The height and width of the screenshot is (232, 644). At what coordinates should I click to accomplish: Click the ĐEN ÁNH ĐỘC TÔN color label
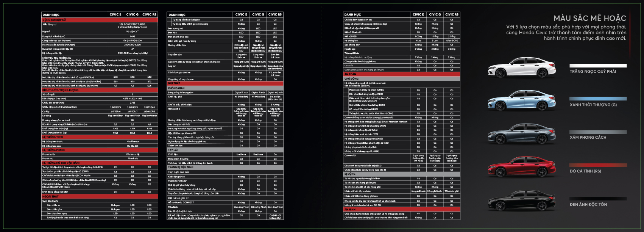click(588, 204)
